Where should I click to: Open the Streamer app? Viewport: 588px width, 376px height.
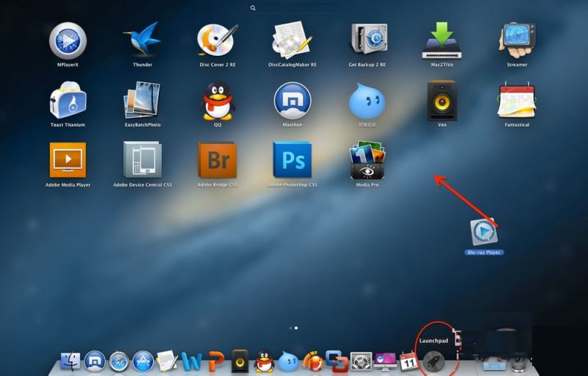pos(517,40)
